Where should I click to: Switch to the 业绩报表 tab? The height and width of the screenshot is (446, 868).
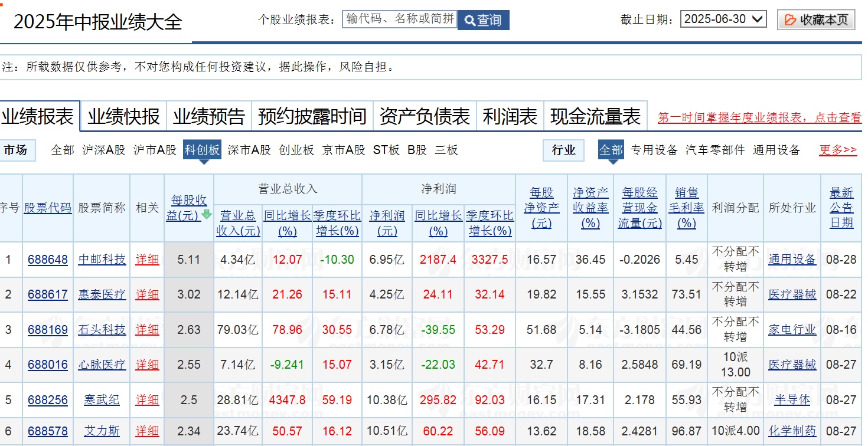click(40, 116)
